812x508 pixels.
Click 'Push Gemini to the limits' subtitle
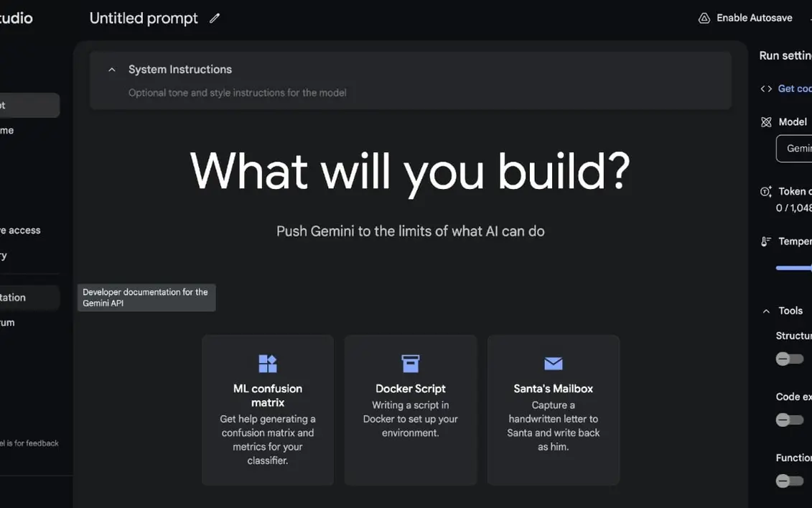410,231
